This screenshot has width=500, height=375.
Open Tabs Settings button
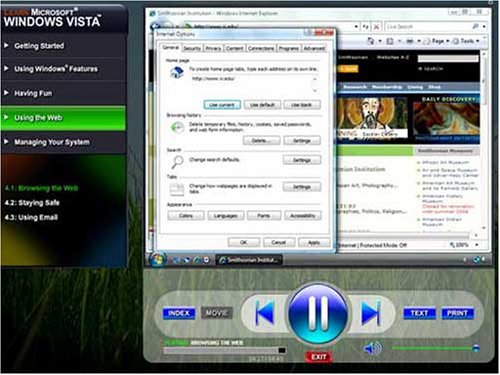tap(302, 187)
